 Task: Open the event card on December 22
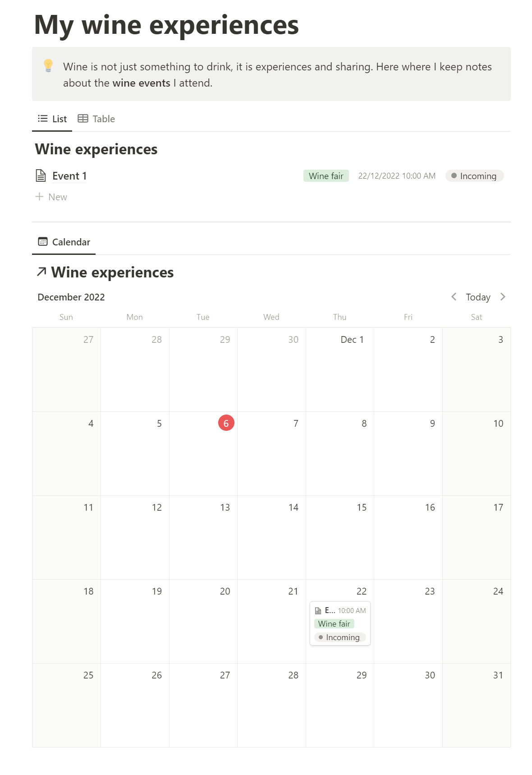pos(339,623)
